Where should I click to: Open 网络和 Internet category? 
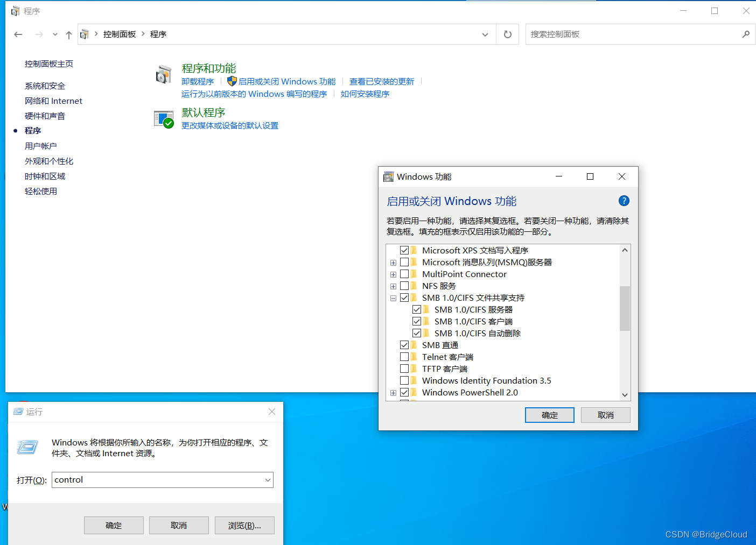pyautogui.click(x=53, y=101)
